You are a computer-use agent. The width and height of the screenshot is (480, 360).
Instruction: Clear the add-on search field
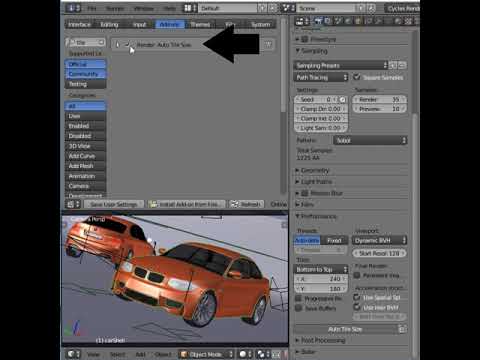[x=101, y=42]
